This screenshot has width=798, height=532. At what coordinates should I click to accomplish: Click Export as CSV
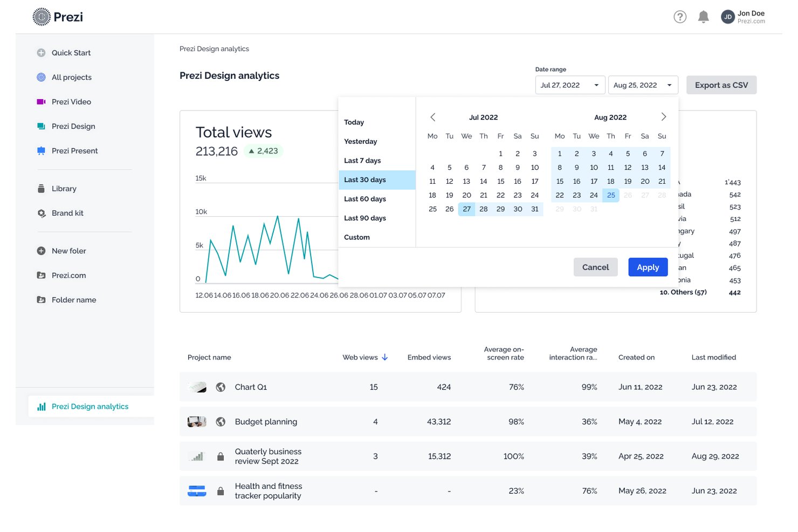[x=721, y=85]
